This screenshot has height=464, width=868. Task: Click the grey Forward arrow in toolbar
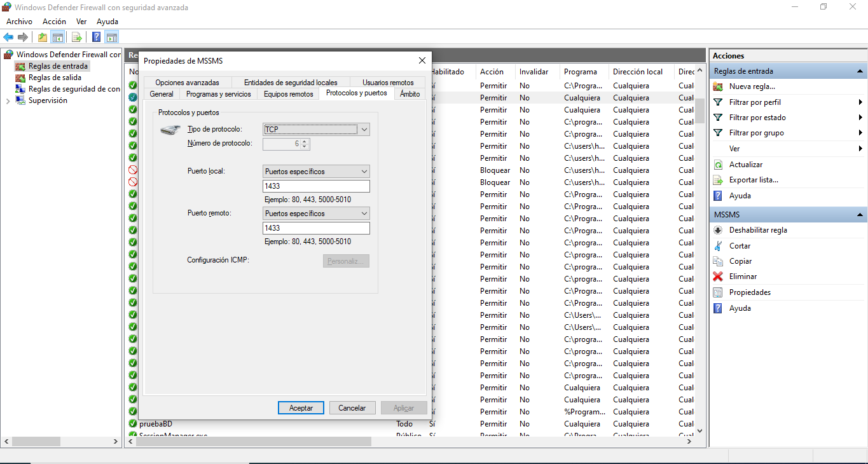click(23, 37)
